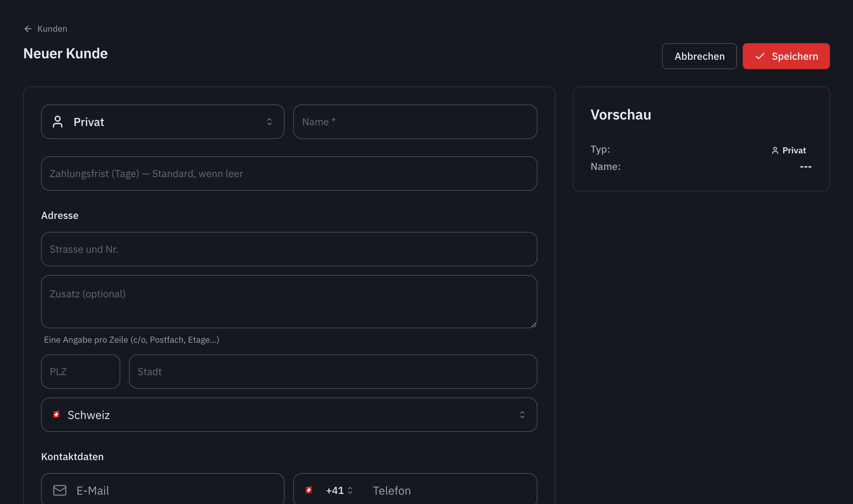Focus the Telefon number field

pyautogui.click(x=450, y=490)
